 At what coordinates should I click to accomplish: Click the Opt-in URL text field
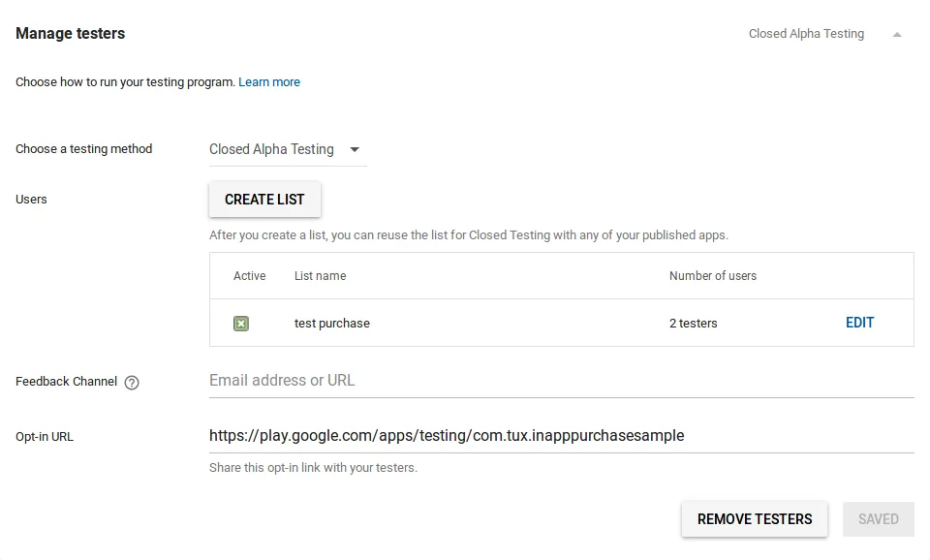point(561,436)
